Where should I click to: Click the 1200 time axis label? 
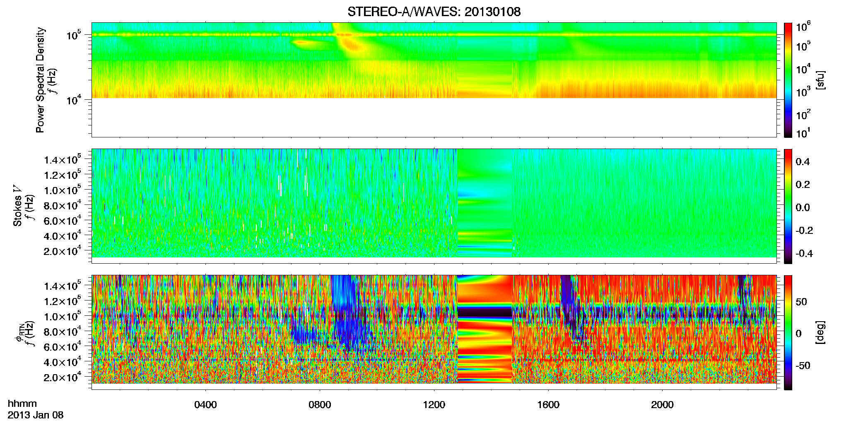click(x=434, y=405)
